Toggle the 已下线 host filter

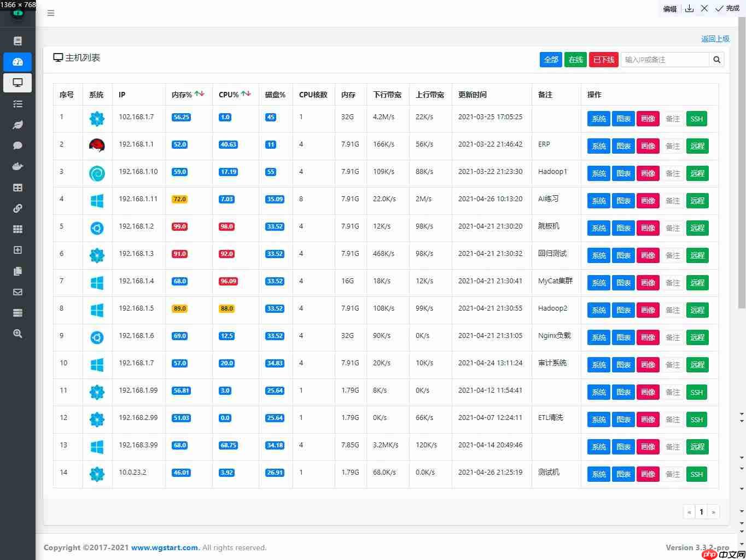[603, 59]
